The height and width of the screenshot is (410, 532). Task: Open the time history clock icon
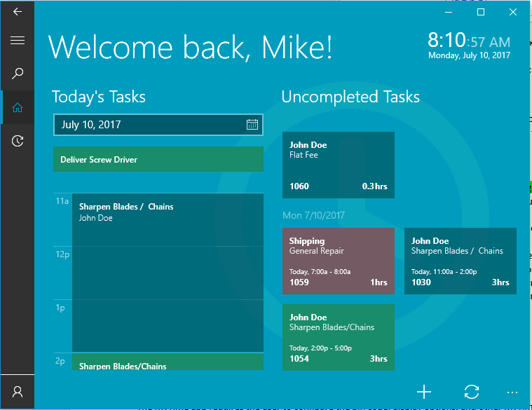tap(18, 141)
